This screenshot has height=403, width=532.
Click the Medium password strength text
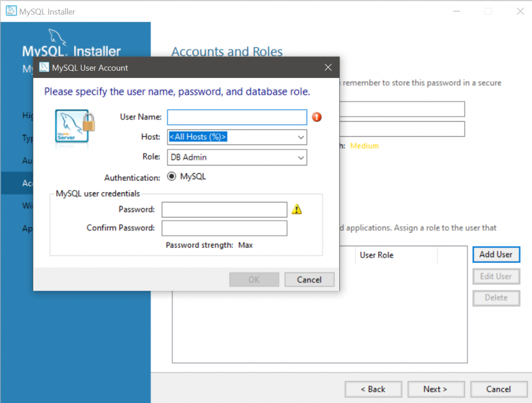(x=364, y=146)
